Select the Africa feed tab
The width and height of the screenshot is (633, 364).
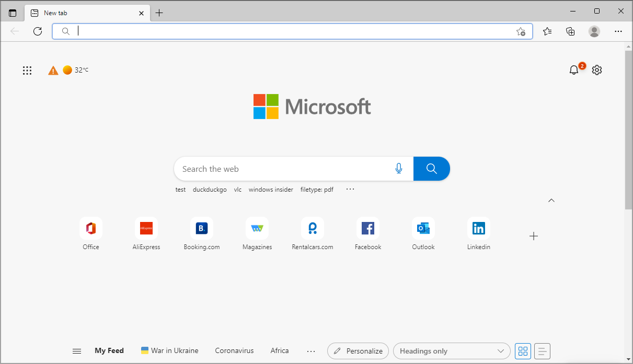coord(280,351)
